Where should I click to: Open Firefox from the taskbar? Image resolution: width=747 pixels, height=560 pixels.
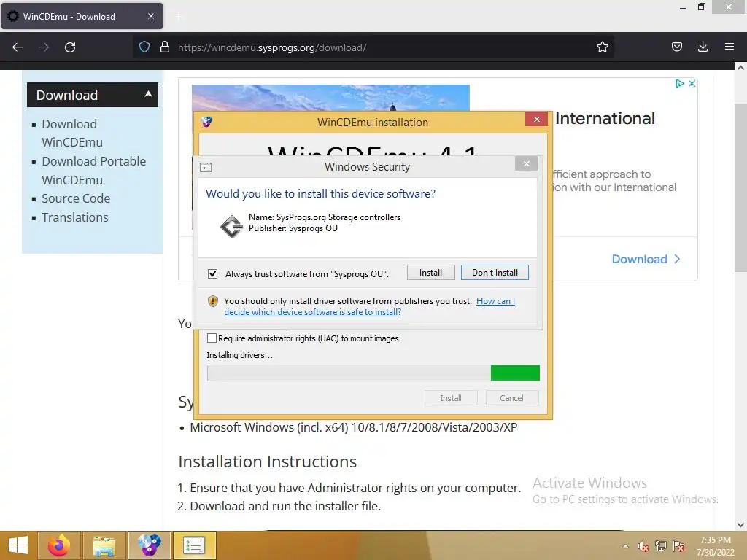pos(58,545)
